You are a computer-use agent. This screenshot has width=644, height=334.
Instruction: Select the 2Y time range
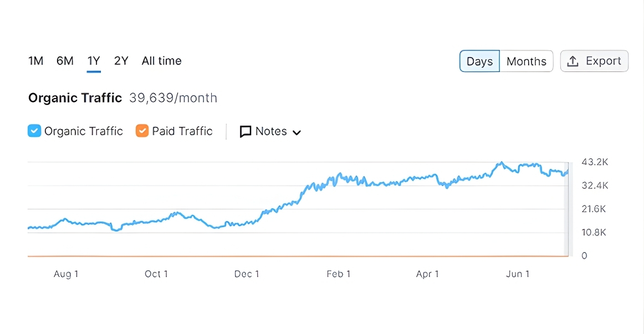tap(121, 61)
